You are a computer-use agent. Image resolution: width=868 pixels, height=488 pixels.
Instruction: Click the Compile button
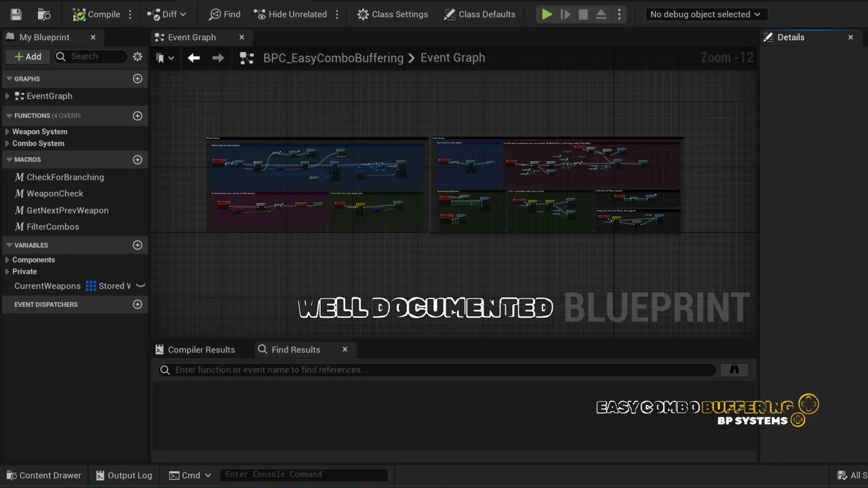click(x=96, y=14)
